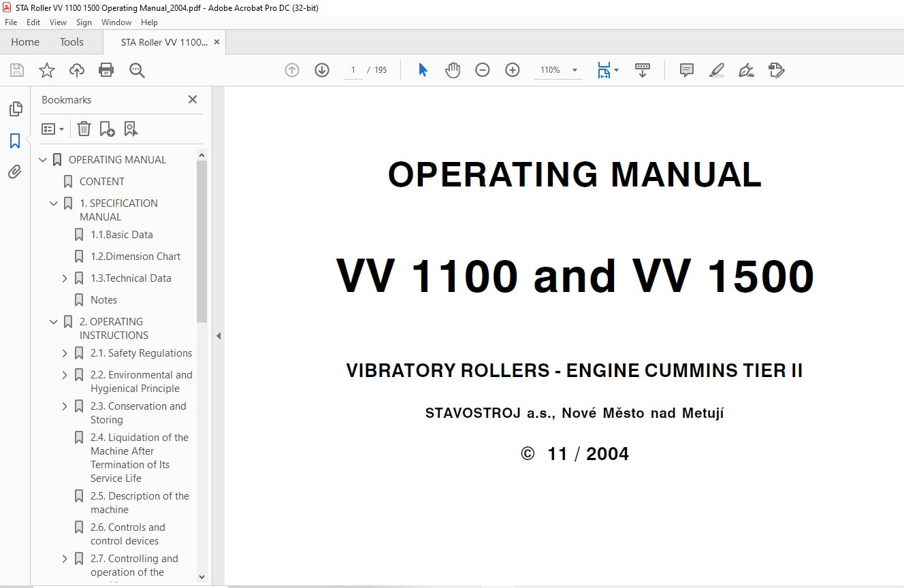Zoom in with the plus icon
The image size is (904, 588).
513,70
